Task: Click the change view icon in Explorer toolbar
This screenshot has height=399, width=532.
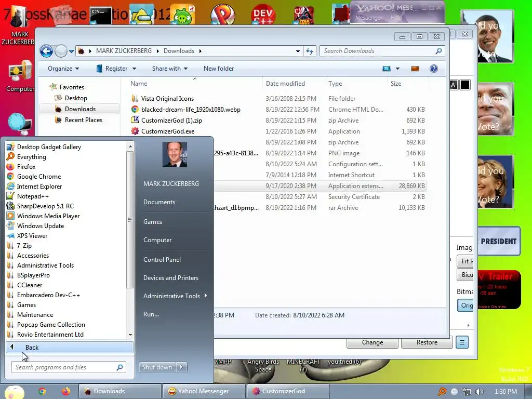Action: [387, 69]
